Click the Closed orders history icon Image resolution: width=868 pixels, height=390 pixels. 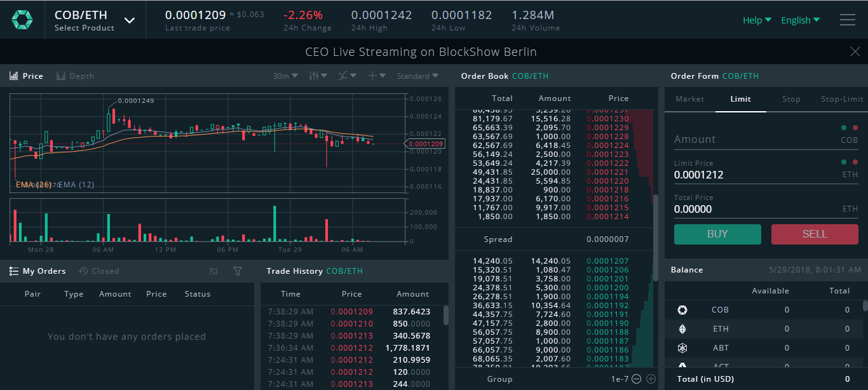click(x=83, y=271)
